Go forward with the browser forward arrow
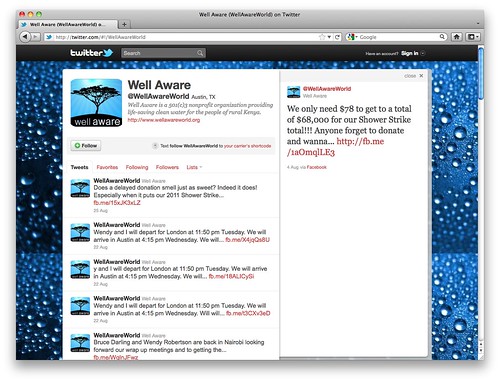The height and width of the screenshot is (382, 500). 36,37
